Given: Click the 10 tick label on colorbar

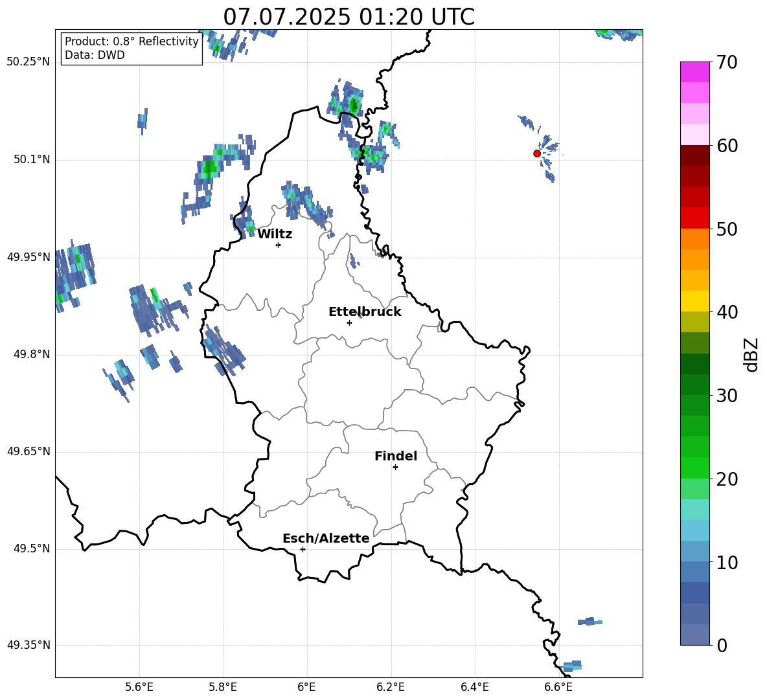Looking at the screenshot, I should pyautogui.click(x=727, y=563).
